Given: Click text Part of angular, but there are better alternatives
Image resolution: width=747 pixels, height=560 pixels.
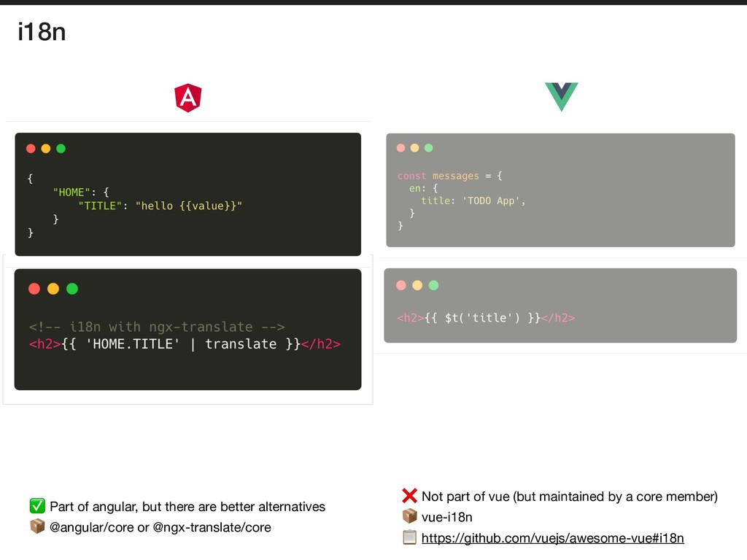Looking at the screenshot, I should [x=187, y=507].
